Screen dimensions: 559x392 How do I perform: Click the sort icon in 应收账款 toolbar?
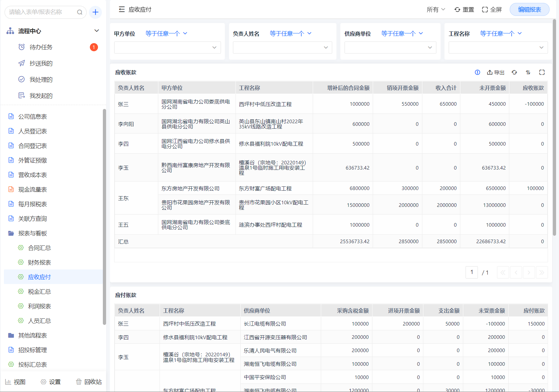coord(528,72)
